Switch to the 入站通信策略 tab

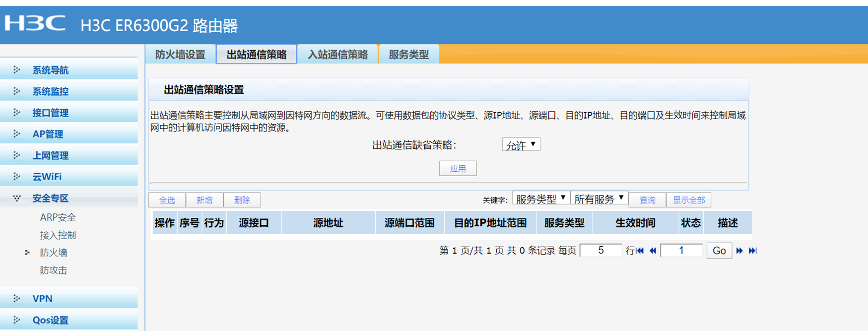[x=337, y=55]
